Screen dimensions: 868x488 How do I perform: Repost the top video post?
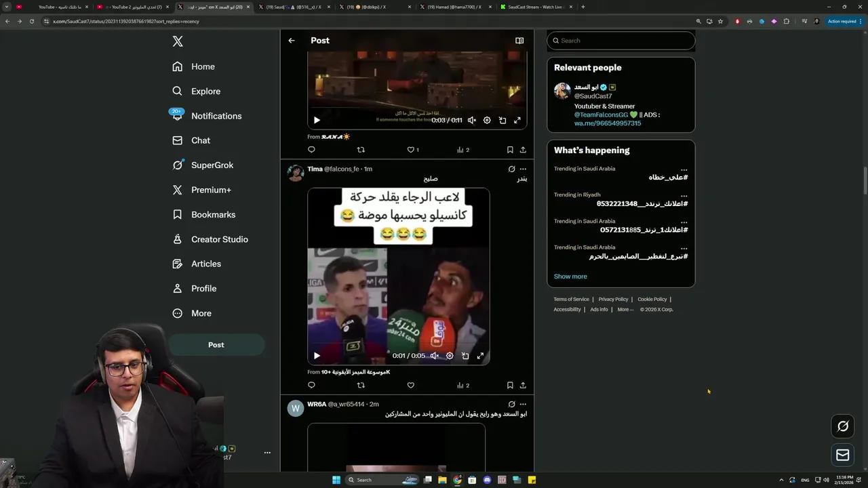pyautogui.click(x=361, y=150)
